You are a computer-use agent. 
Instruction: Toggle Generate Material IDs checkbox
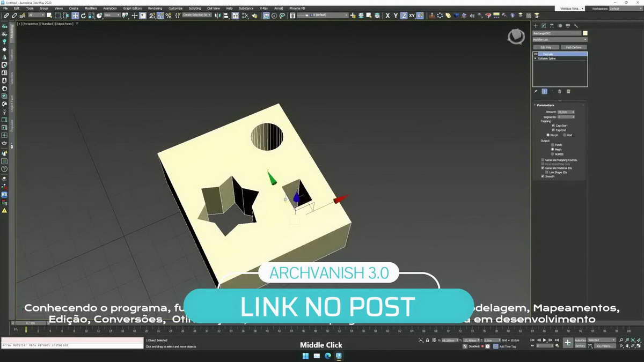543,168
